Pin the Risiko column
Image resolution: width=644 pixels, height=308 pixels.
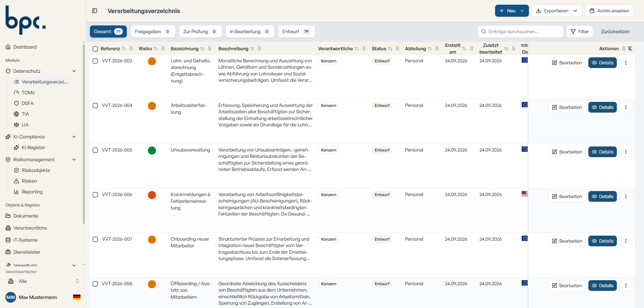pyautogui.click(x=163, y=49)
